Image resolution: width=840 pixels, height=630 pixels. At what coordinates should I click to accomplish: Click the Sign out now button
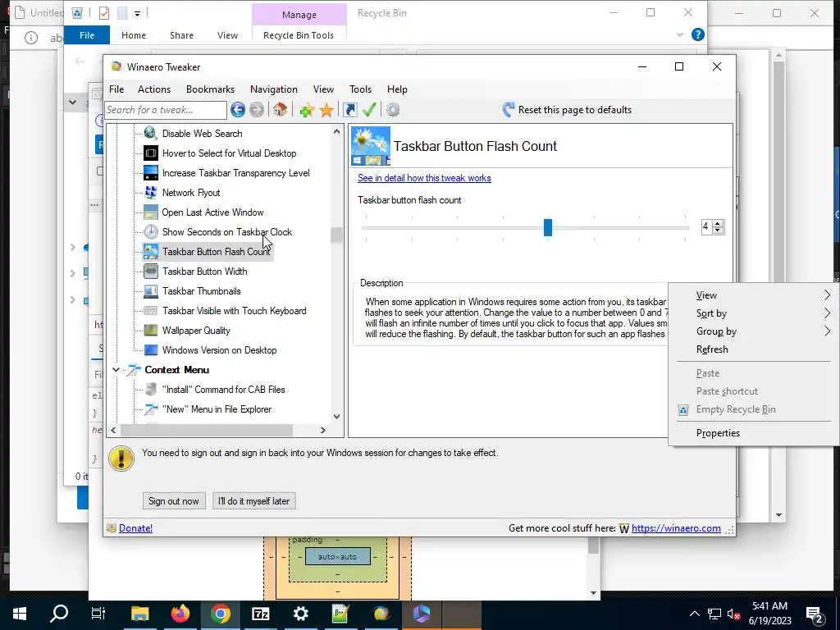point(174,501)
